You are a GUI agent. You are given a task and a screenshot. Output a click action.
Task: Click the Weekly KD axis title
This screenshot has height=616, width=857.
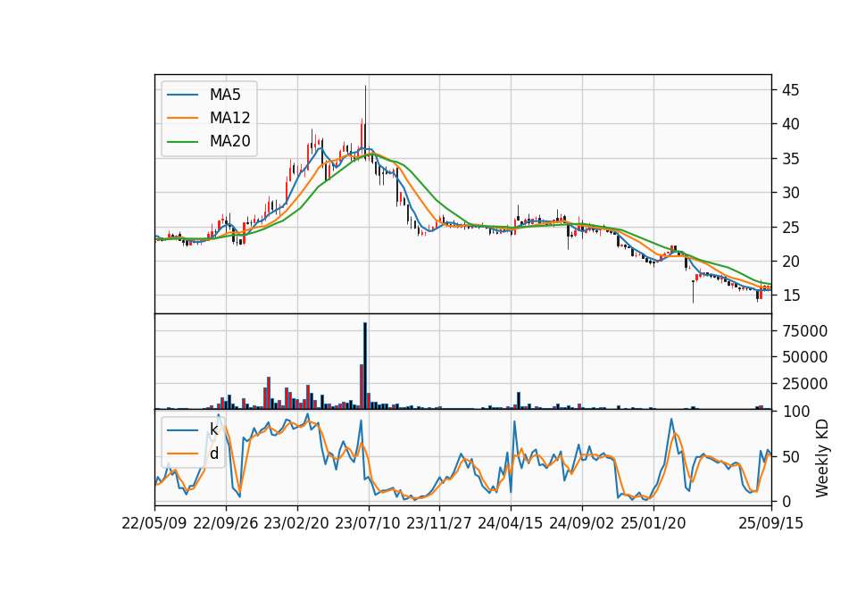click(x=822, y=458)
